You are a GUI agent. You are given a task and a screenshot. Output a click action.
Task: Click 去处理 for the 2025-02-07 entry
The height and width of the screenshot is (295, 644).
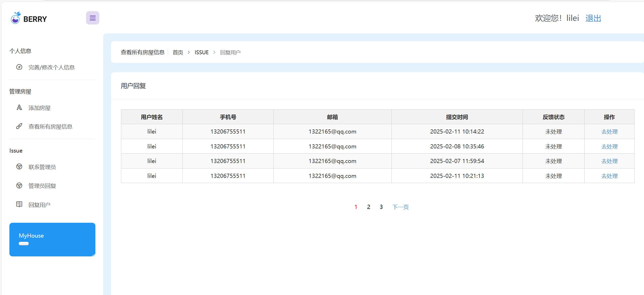click(x=609, y=161)
